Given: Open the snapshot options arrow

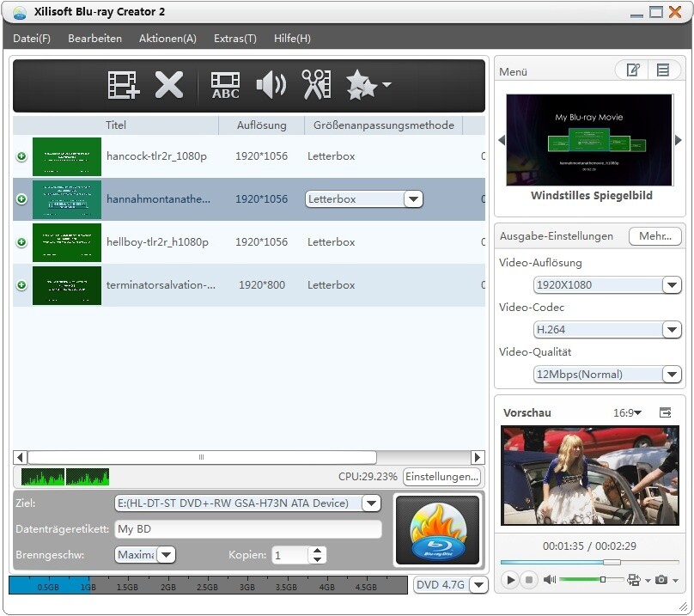Looking at the screenshot, I should point(675,580).
